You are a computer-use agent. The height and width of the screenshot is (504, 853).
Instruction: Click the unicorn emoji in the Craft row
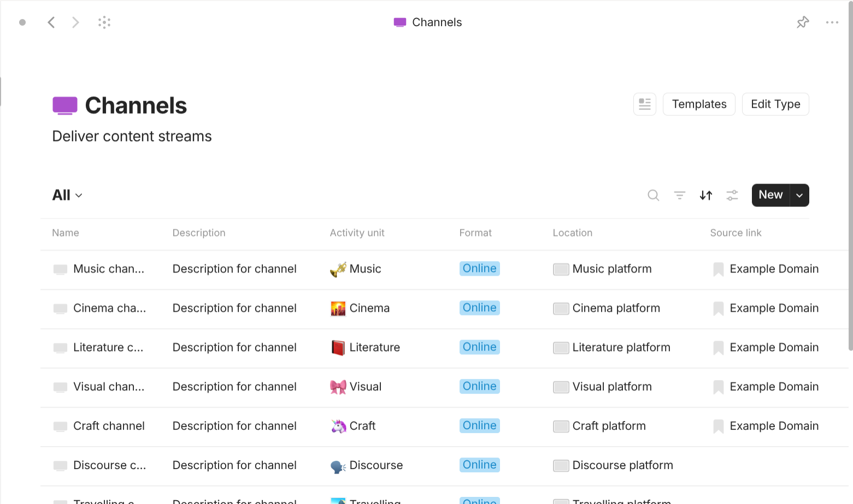tap(338, 426)
